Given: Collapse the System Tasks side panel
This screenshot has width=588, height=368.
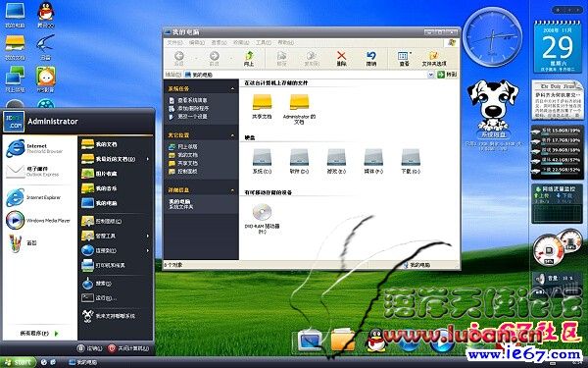Looking at the screenshot, I should coord(232,89).
